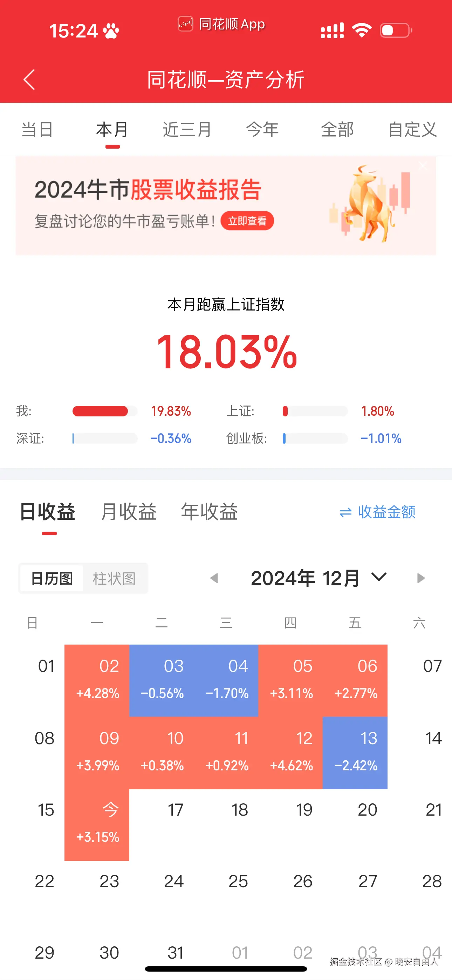Tap the Wi-Fi icon in status bar
The image size is (452, 980).
[x=362, y=30]
